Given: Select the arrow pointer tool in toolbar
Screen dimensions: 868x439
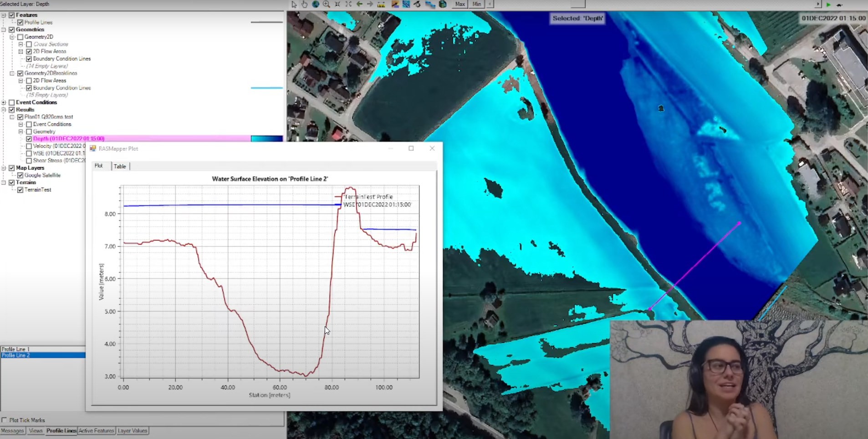Looking at the screenshot, I should tap(294, 4).
